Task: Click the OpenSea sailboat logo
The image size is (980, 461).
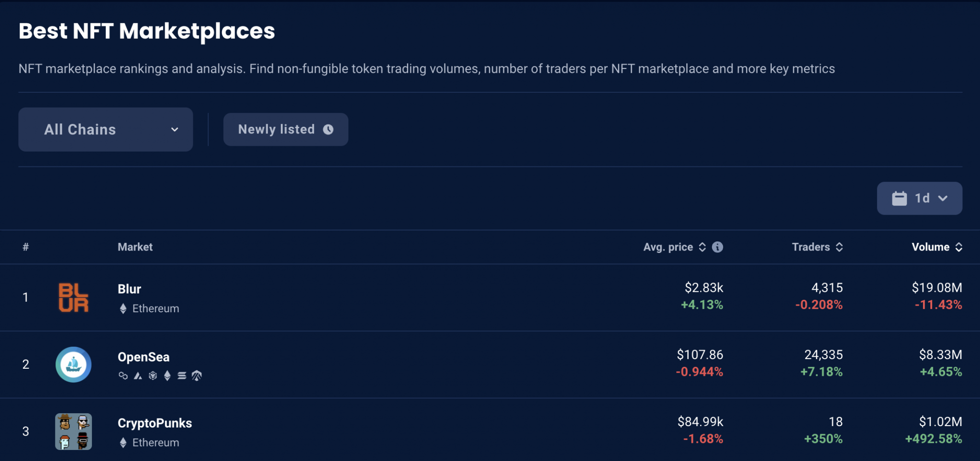Action: click(x=73, y=364)
